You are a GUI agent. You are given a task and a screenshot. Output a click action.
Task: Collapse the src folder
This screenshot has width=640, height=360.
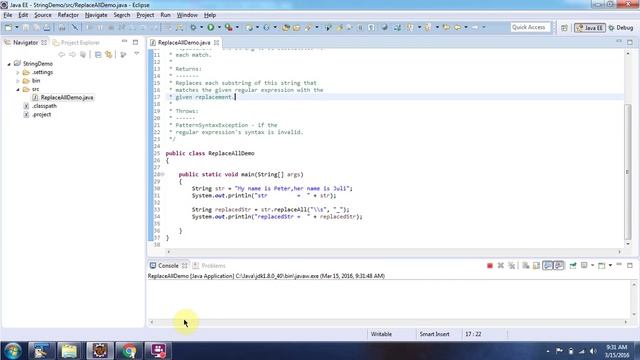[x=18, y=89]
